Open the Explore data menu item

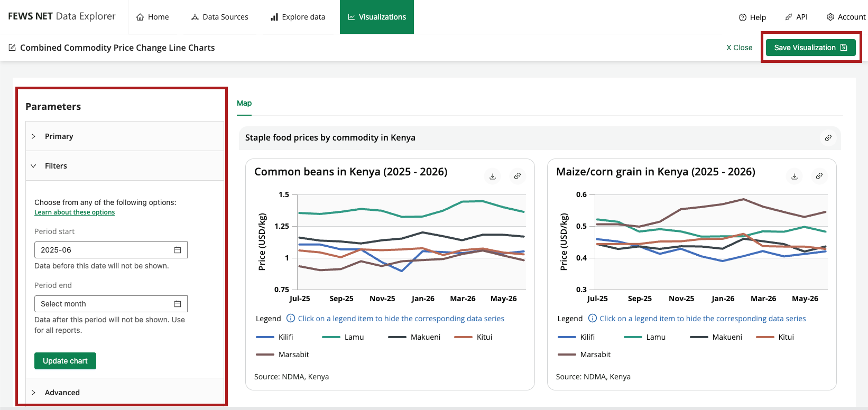(x=298, y=17)
